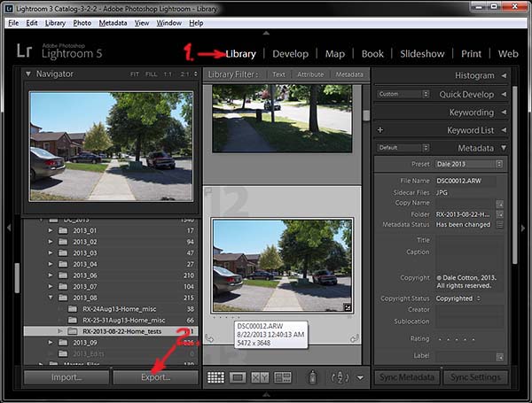Open the Metadata menu
This screenshot has height=403, width=532.
(x=113, y=23)
